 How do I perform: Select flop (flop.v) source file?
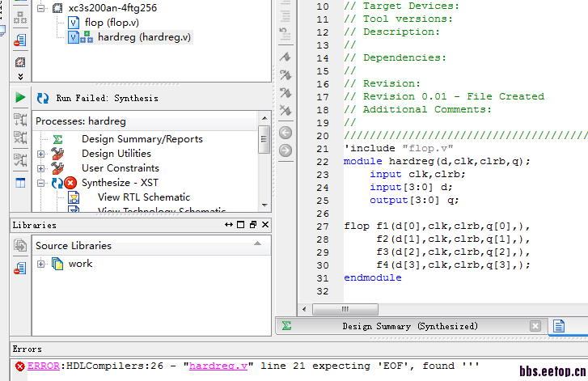point(112,23)
